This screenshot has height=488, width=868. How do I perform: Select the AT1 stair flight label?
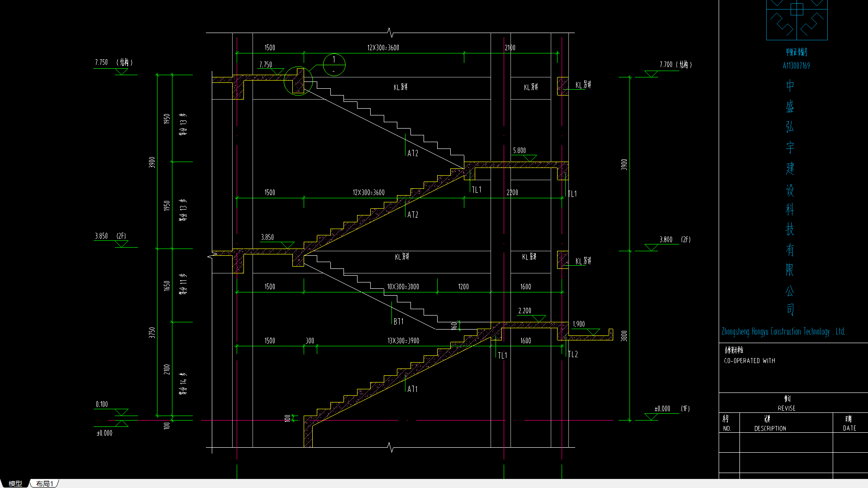pos(412,389)
